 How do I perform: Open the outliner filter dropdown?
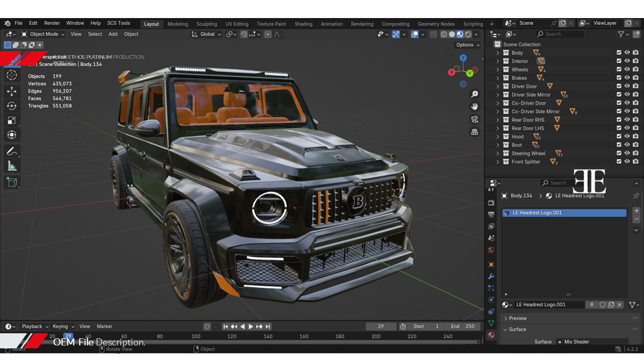(623, 34)
